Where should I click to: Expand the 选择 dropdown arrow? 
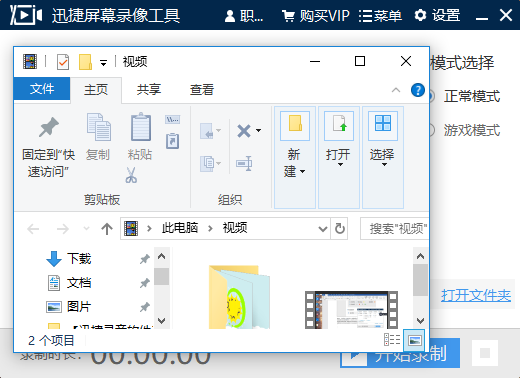[x=384, y=164]
